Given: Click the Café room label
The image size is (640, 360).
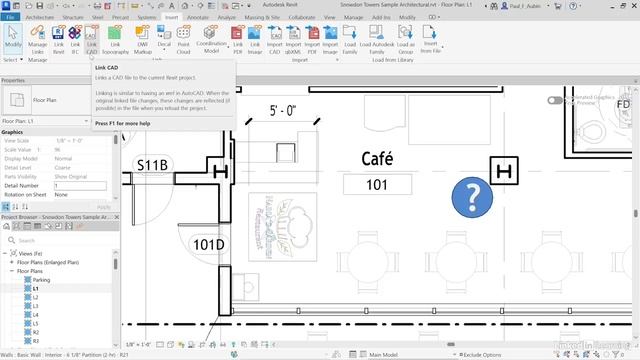Looking at the screenshot, I should click(377, 159).
